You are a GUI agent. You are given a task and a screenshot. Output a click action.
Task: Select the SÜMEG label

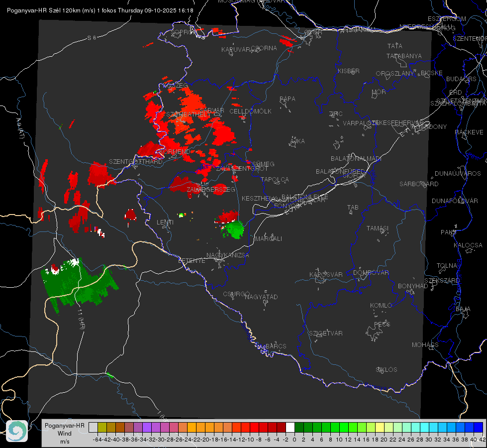tap(263, 164)
